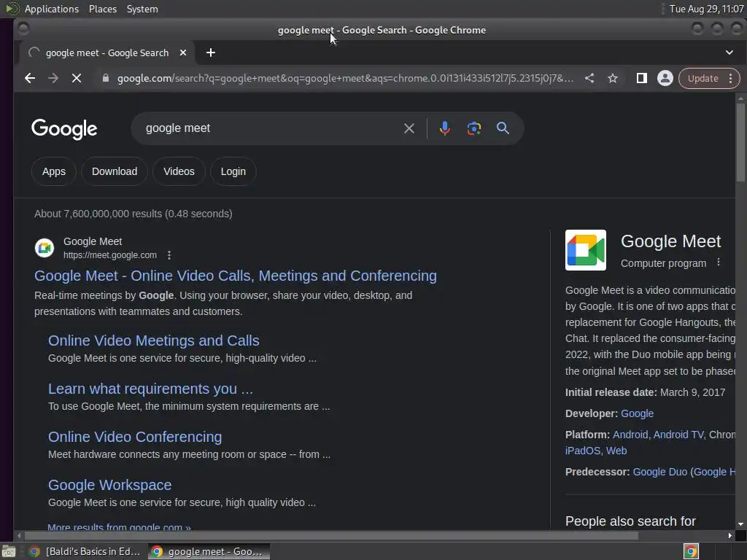The image size is (747, 560).
Task: Open the Applications menu
Action: (x=52, y=9)
